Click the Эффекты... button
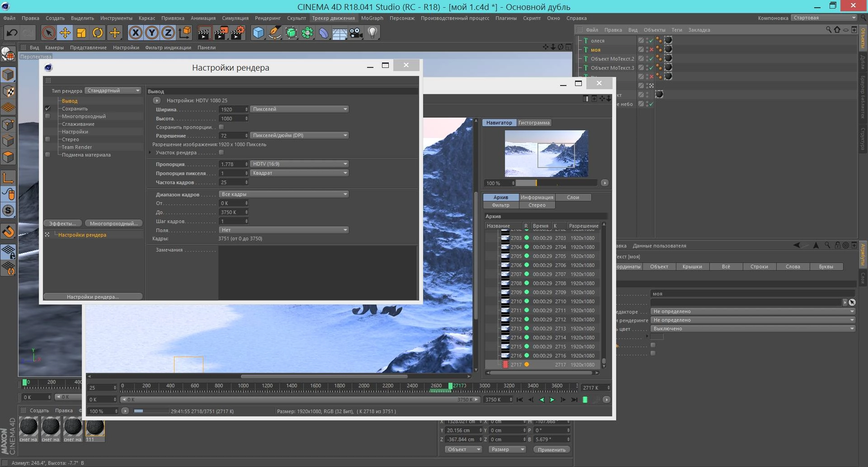The image size is (868, 467). [63, 224]
